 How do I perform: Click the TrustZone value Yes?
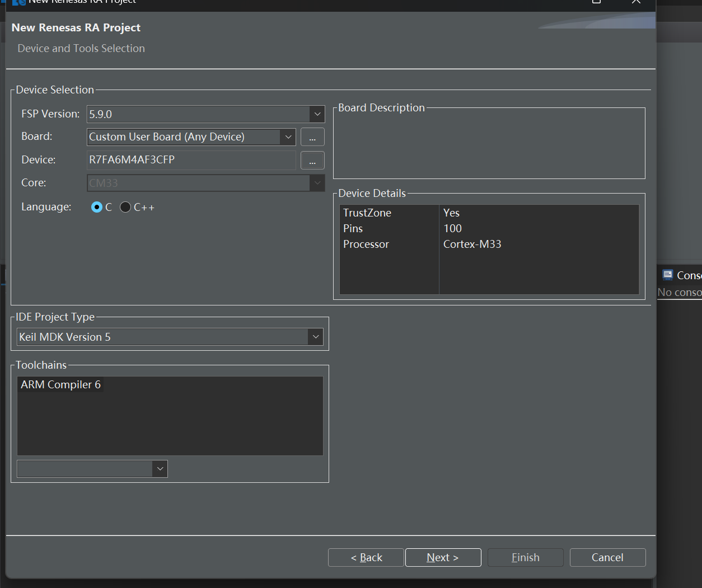click(451, 213)
